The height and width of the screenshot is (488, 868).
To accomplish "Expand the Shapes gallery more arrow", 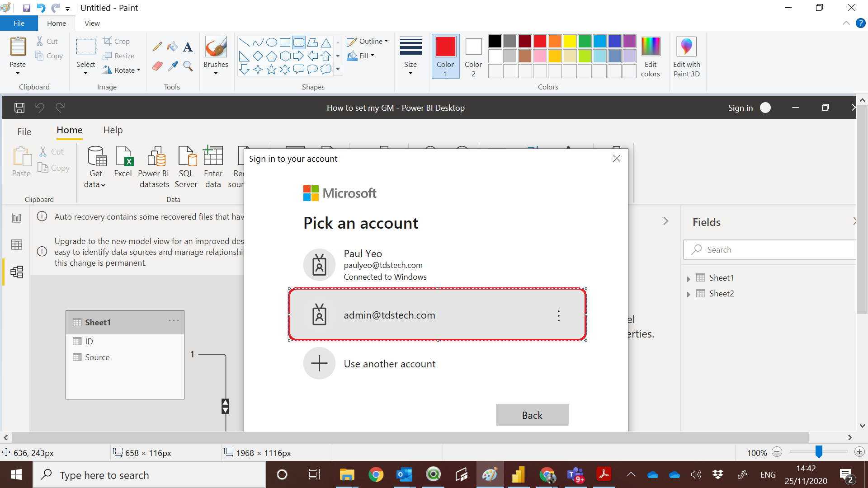I will point(338,69).
